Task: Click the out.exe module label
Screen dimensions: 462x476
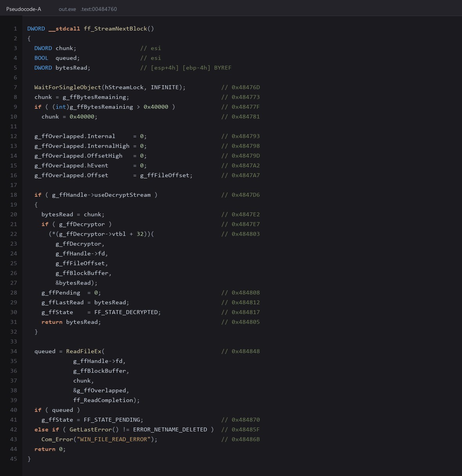Action: point(67,9)
